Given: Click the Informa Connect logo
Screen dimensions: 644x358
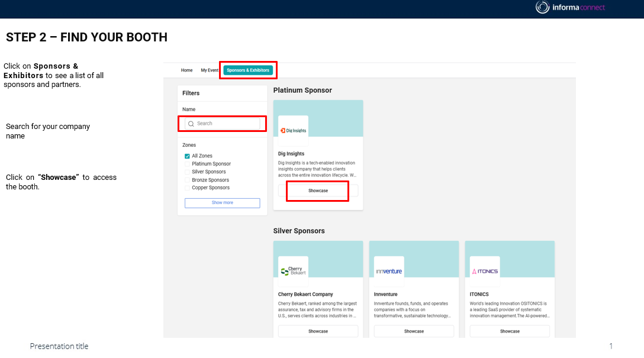Looking at the screenshot, I should (x=570, y=8).
